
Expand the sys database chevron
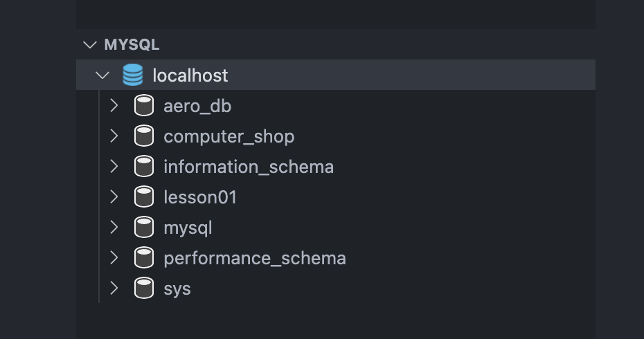pyautogui.click(x=114, y=288)
